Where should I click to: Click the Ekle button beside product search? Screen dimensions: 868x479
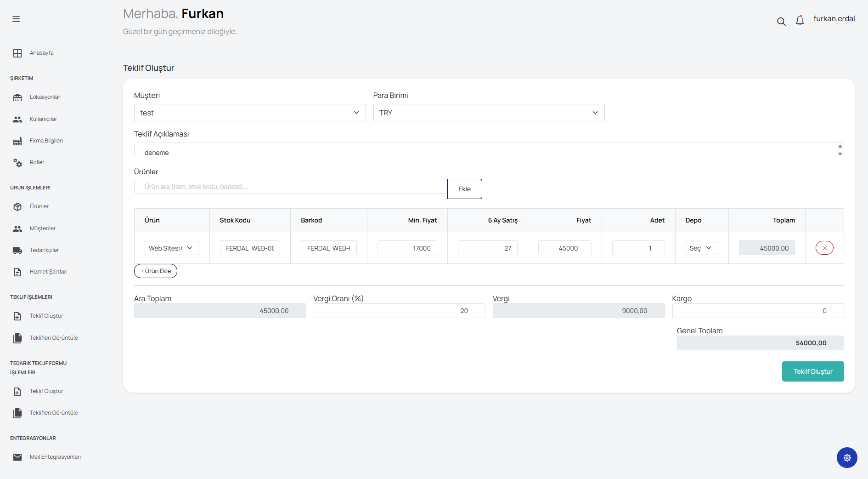pos(464,189)
